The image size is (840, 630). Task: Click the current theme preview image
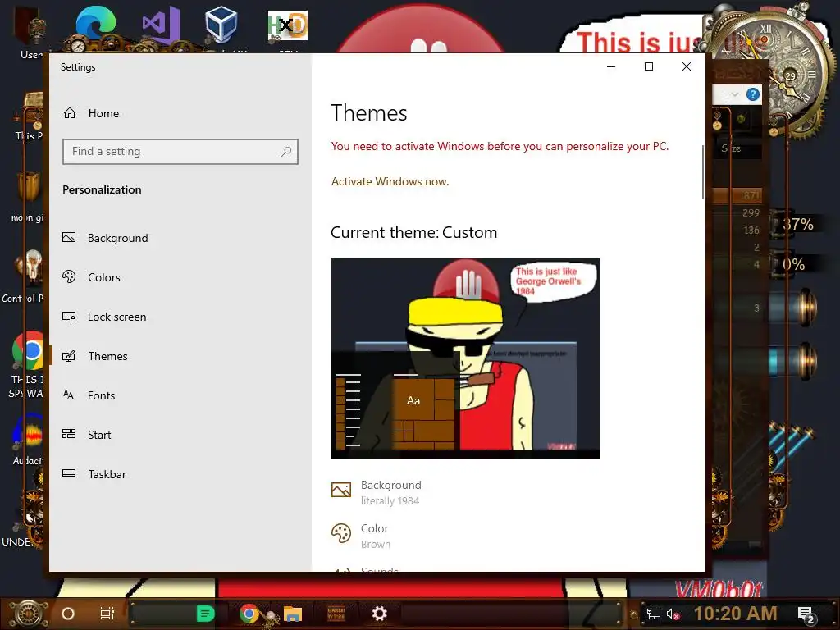[x=466, y=358]
